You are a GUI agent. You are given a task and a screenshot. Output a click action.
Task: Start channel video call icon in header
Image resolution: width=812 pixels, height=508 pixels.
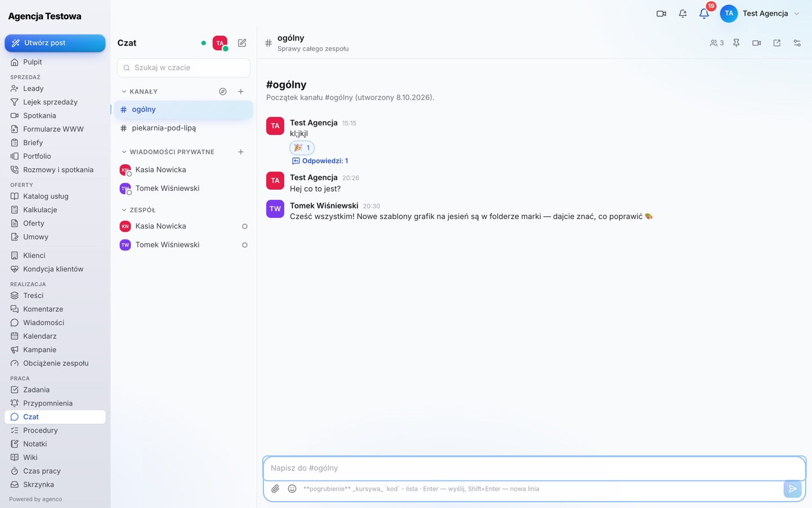[x=757, y=43]
